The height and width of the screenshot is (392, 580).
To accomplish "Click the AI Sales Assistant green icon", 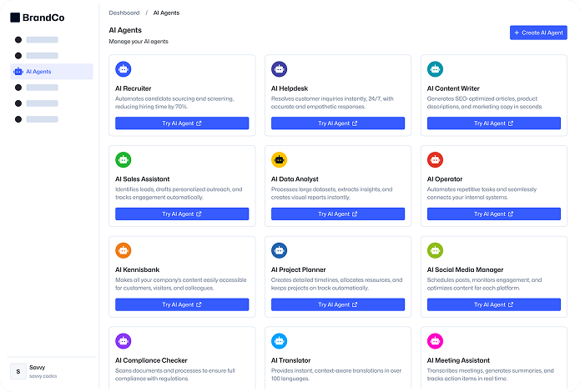I will coord(124,160).
